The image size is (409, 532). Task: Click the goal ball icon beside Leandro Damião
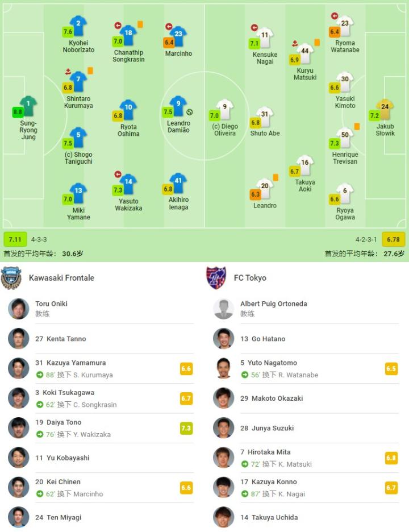[x=190, y=112]
